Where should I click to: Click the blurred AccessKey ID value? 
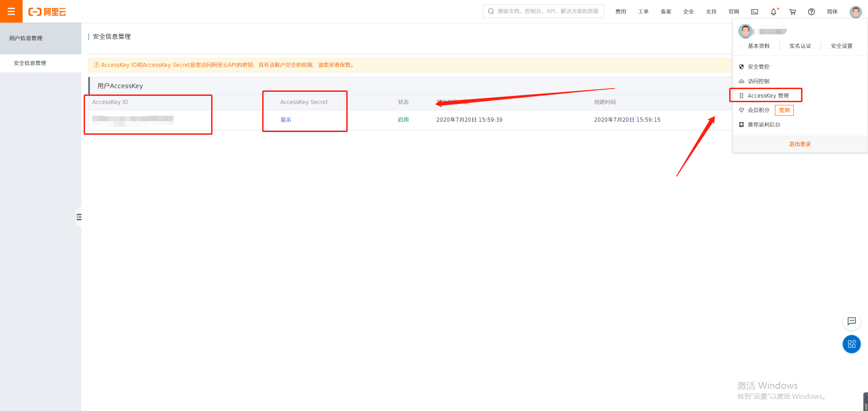click(133, 120)
